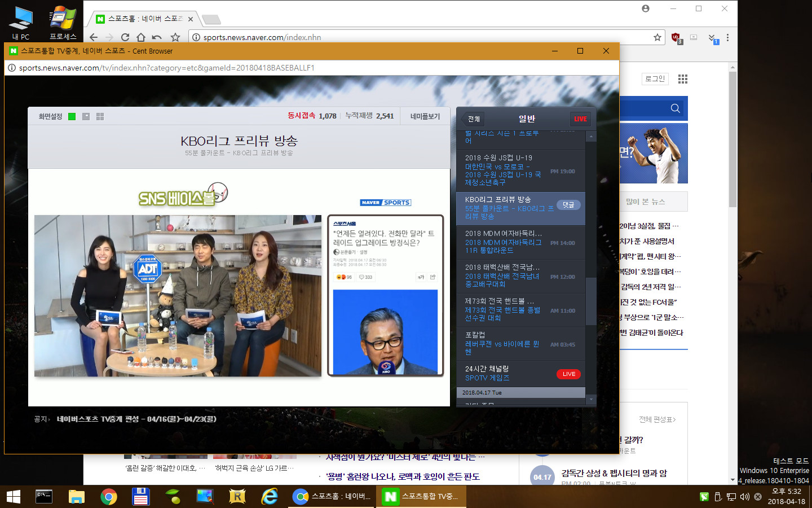This screenshot has height=508, width=812.
Task: Select single-screen layout in 화면설정
Action: pos(72,116)
